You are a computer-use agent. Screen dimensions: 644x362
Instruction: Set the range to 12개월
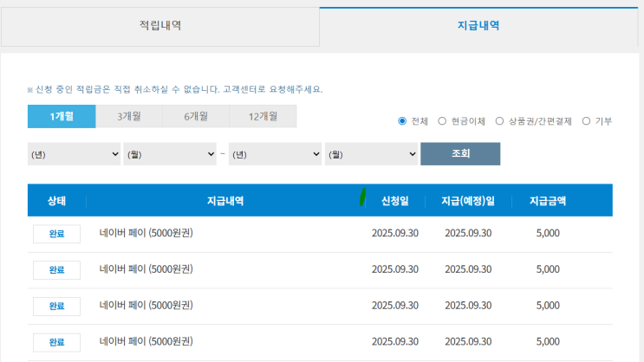263,117
